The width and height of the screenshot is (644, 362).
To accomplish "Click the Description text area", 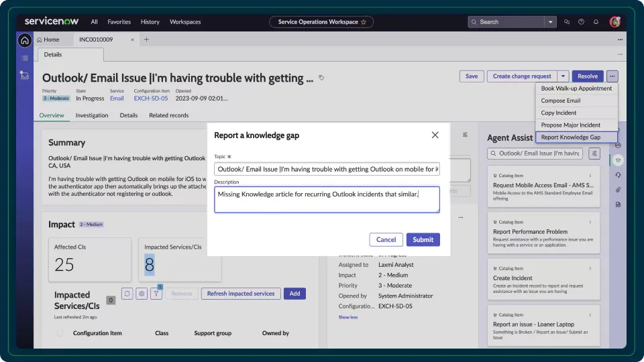I will click(x=327, y=200).
